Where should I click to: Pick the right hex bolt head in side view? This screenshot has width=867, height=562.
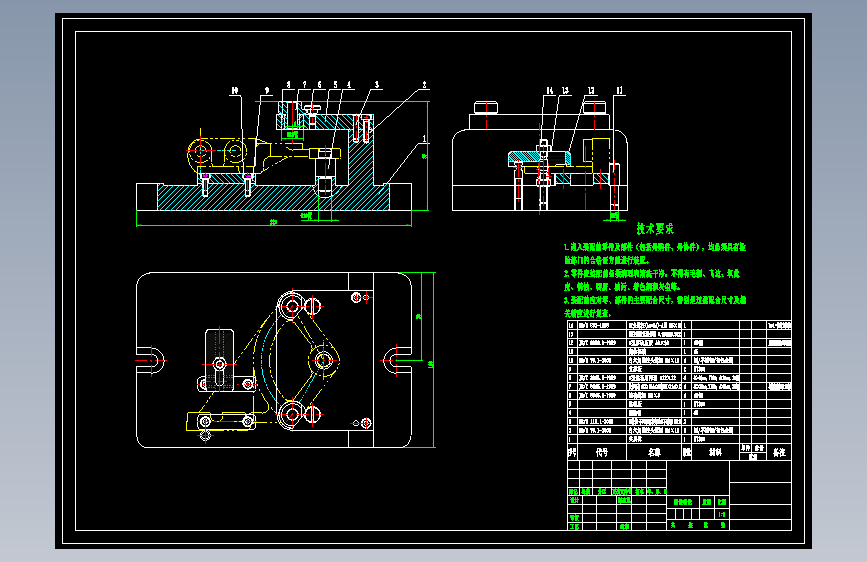(x=594, y=107)
